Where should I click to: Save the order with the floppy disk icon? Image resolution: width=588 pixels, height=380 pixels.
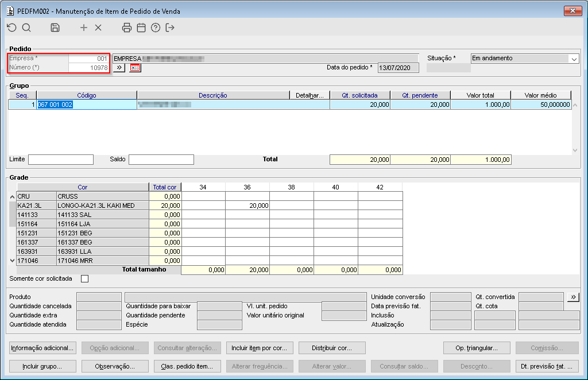click(x=55, y=28)
